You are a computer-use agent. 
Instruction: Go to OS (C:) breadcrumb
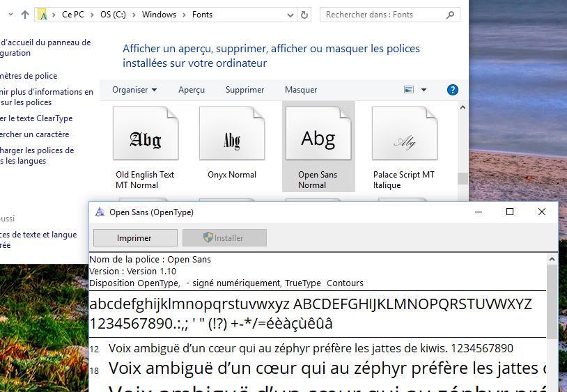(113, 15)
